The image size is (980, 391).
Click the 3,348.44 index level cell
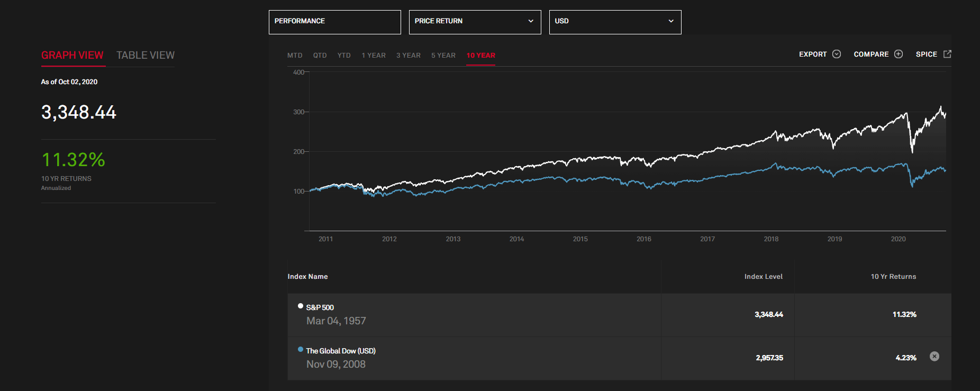click(x=769, y=314)
